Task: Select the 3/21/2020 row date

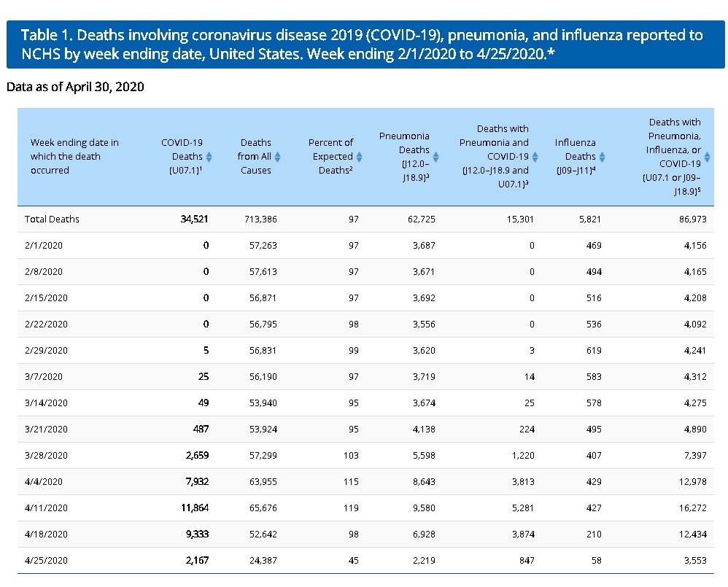Action: (x=46, y=429)
